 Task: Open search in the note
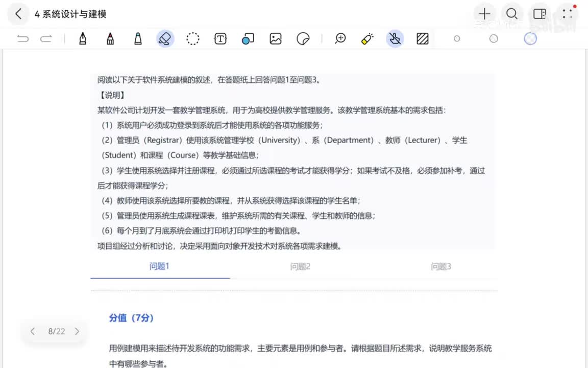[512, 14]
